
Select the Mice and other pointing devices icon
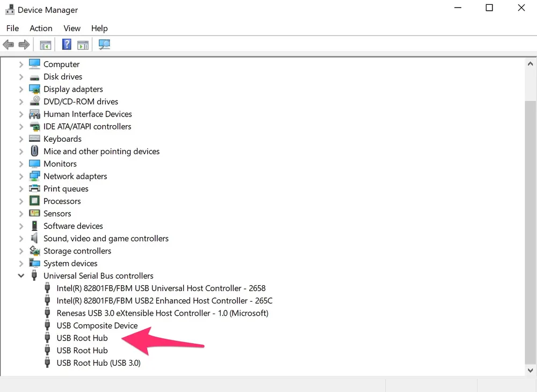(34, 151)
